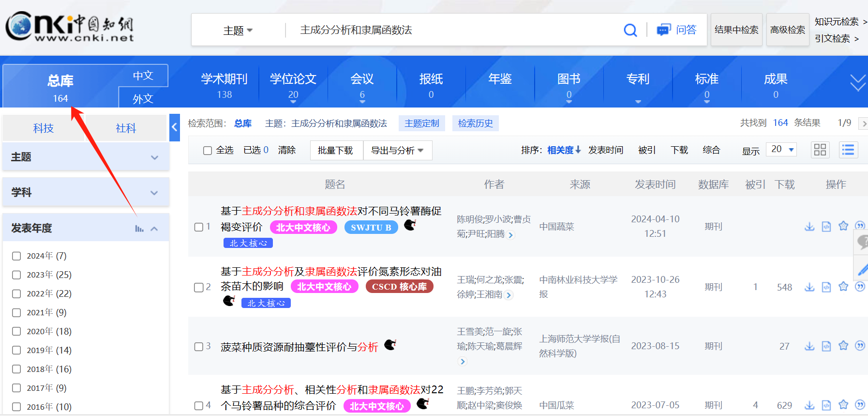Check the 全选 select-all checkbox
The height and width of the screenshot is (416, 868).
point(208,151)
